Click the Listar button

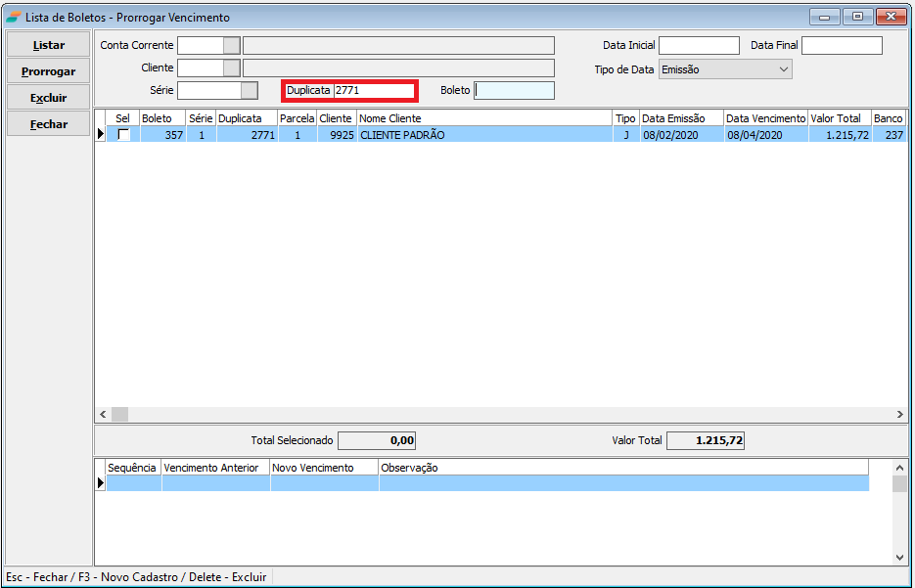coord(49,45)
